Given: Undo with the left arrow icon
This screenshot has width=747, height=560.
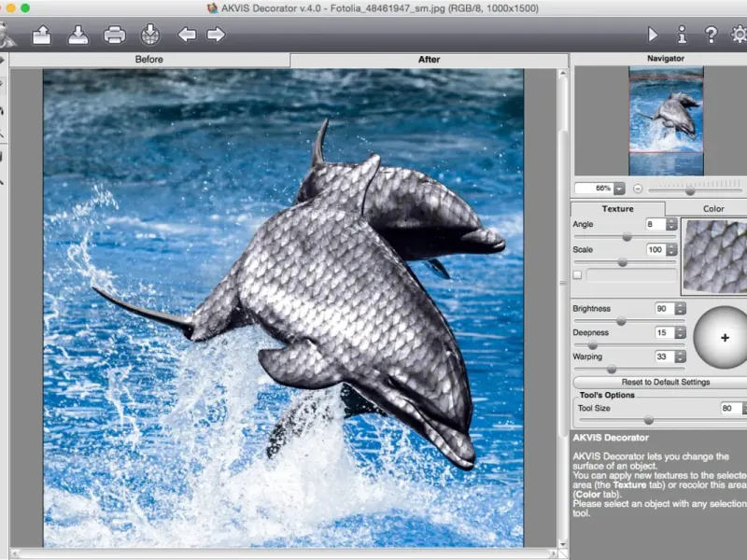Looking at the screenshot, I should coord(187,35).
